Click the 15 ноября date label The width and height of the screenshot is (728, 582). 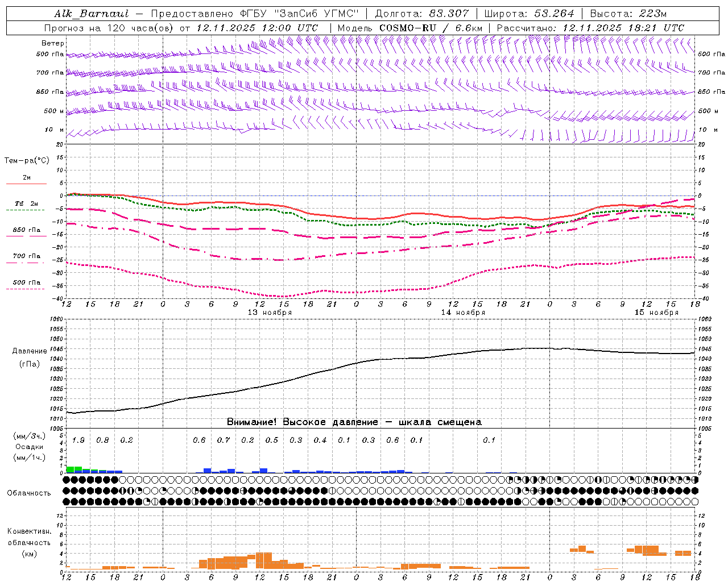pos(656,313)
